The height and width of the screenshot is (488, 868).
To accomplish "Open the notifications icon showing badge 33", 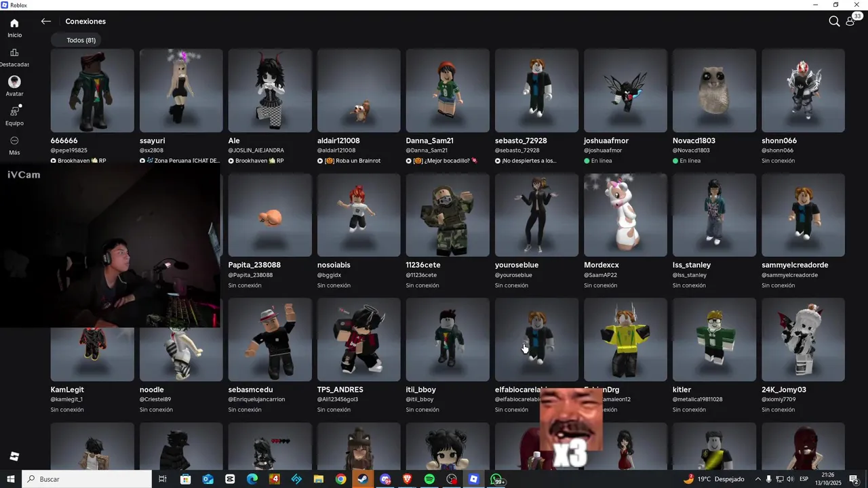I will pos(851,21).
